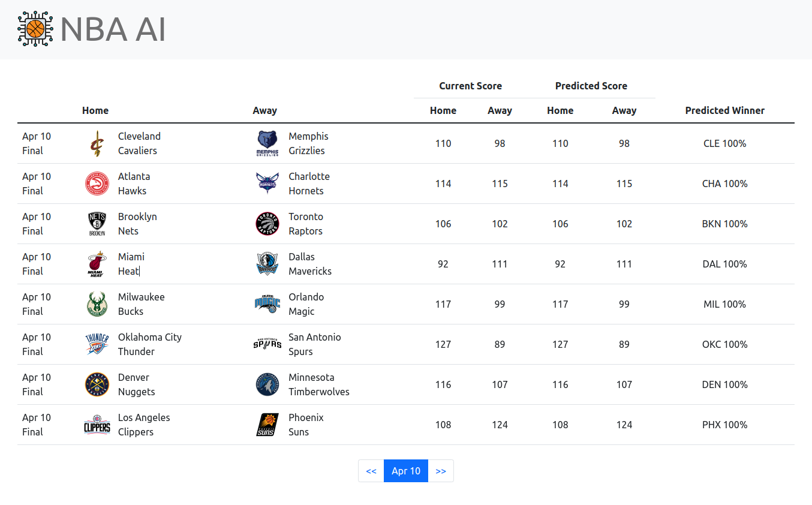
Task: Go to the previous date page
Action: [x=371, y=471]
